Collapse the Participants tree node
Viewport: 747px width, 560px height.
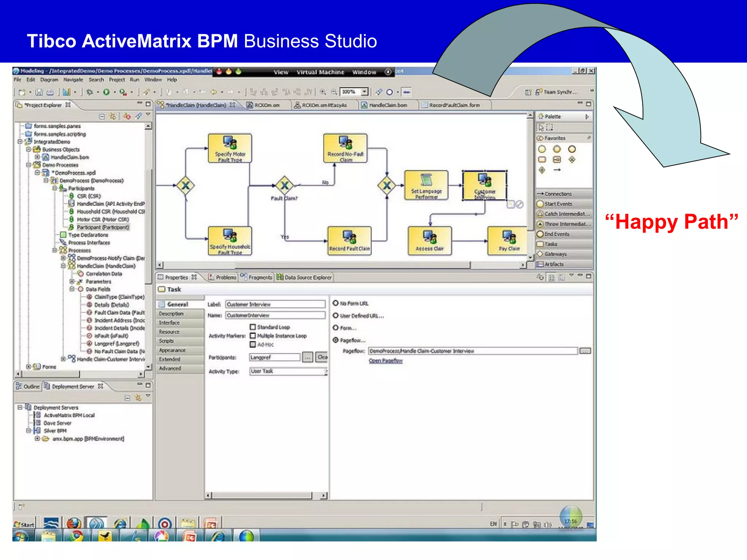pos(55,188)
